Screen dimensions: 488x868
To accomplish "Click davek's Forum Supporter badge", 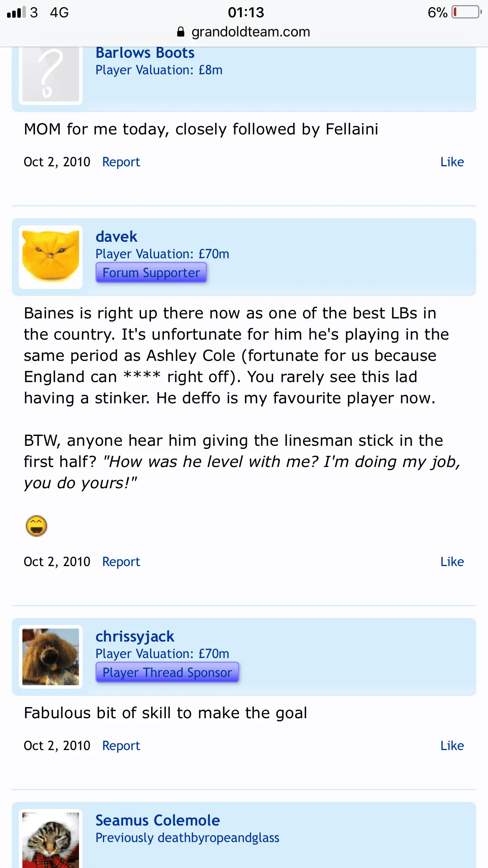I will [151, 273].
